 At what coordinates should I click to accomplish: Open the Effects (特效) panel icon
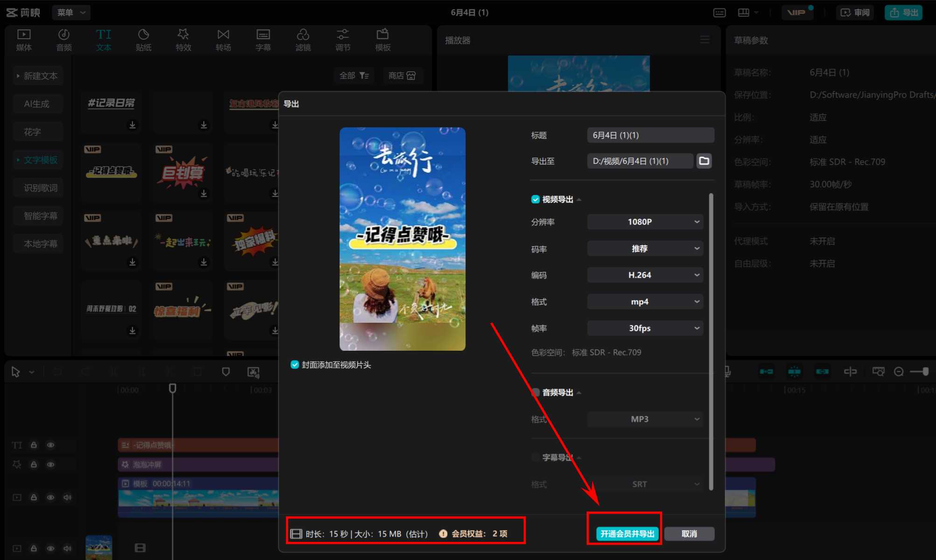pyautogui.click(x=183, y=40)
